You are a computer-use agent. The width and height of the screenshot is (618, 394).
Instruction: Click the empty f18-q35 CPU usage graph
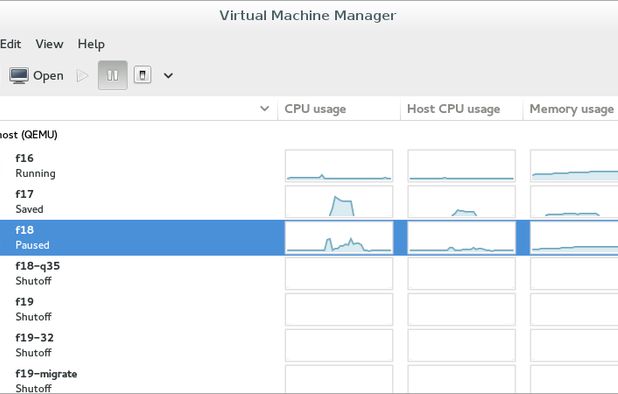[339, 273]
